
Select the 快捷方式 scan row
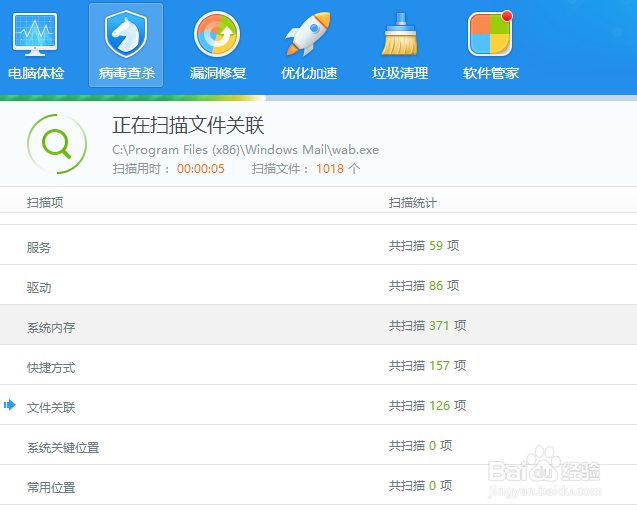pyautogui.click(x=318, y=365)
